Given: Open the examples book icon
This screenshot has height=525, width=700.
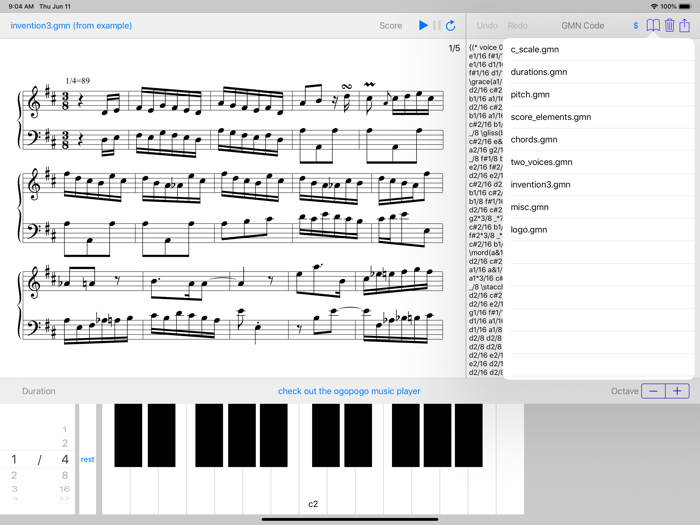Looking at the screenshot, I should click(653, 25).
